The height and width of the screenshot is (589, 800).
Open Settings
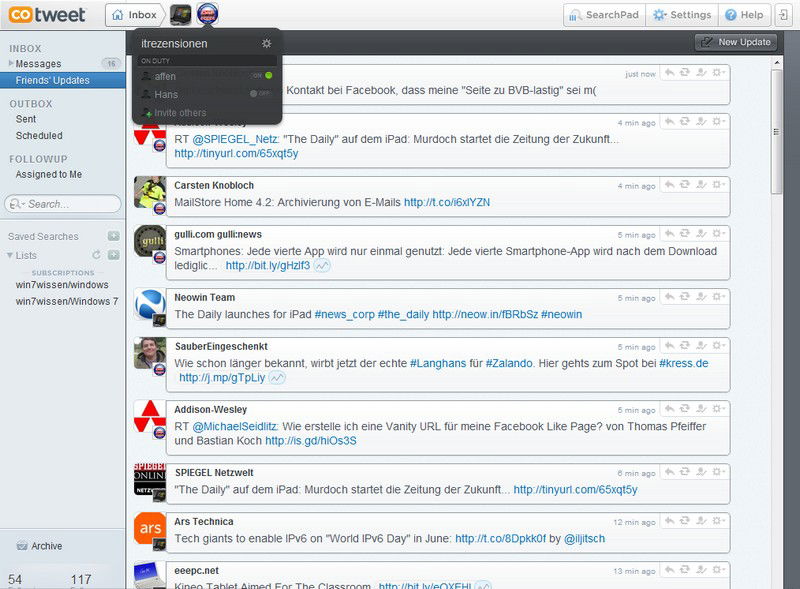click(682, 15)
